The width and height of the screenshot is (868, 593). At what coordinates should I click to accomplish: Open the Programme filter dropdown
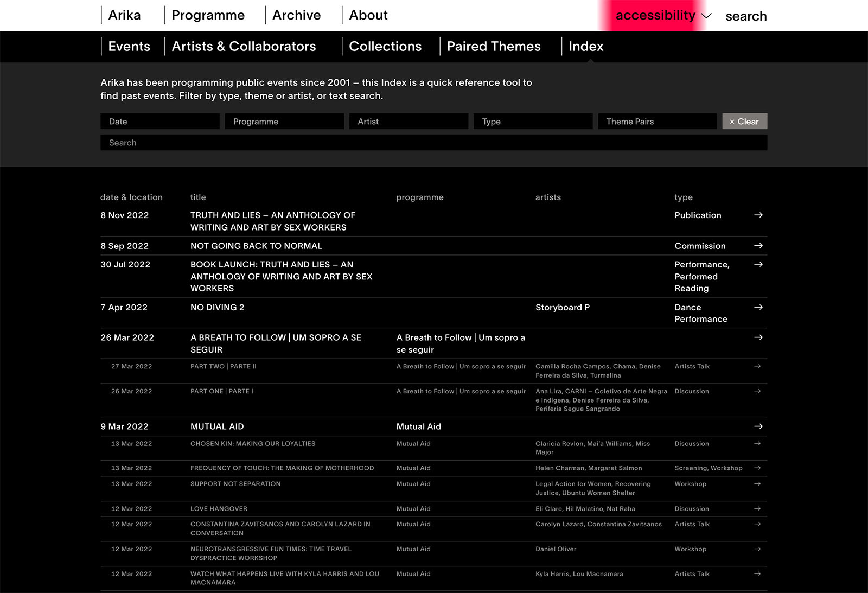(x=284, y=122)
